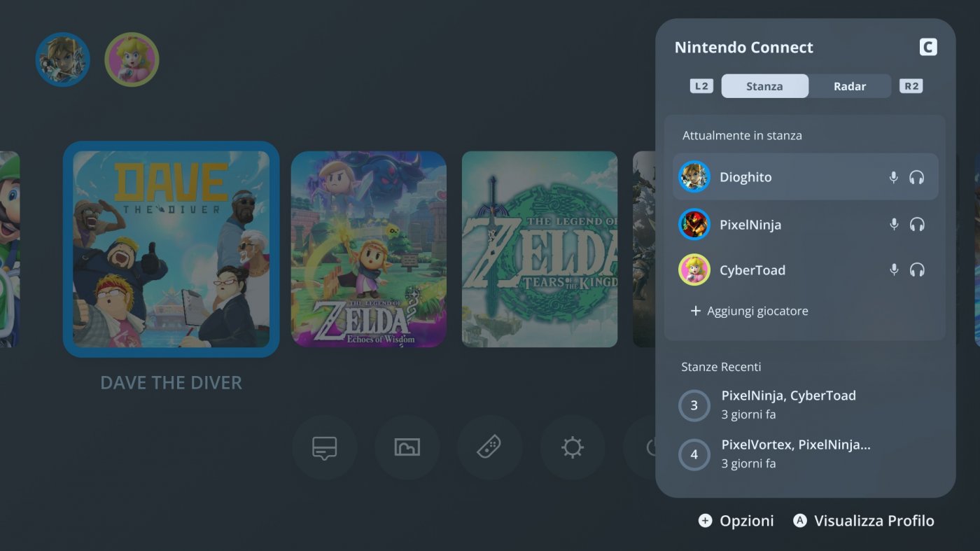Open recent room PixelNinja, CyberToad
980x551 pixels.
click(805, 405)
